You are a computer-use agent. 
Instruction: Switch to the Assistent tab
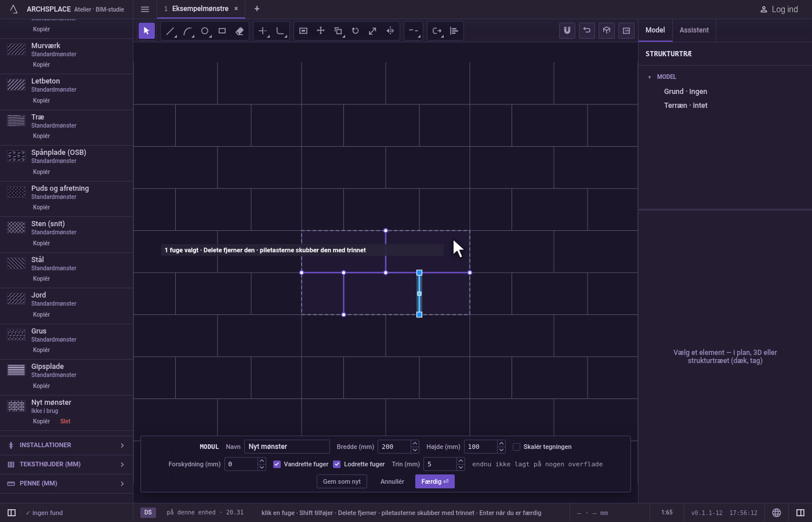tap(694, 30)
